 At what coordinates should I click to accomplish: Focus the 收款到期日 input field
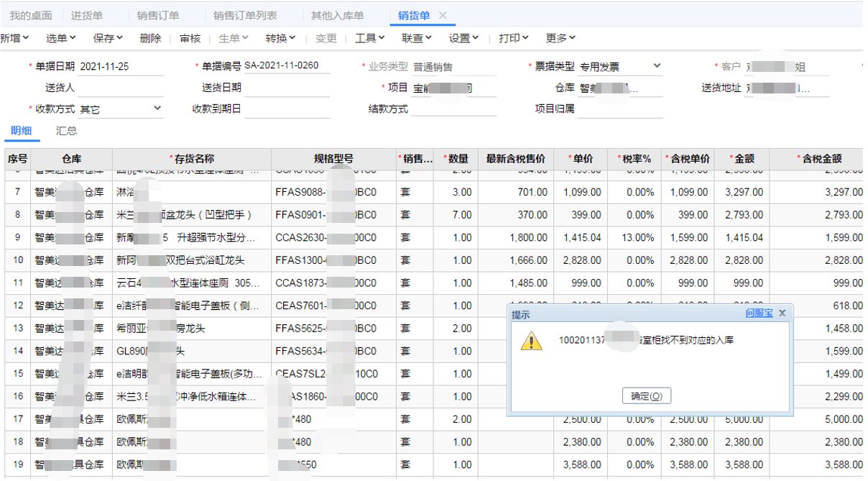pos(287,109)
